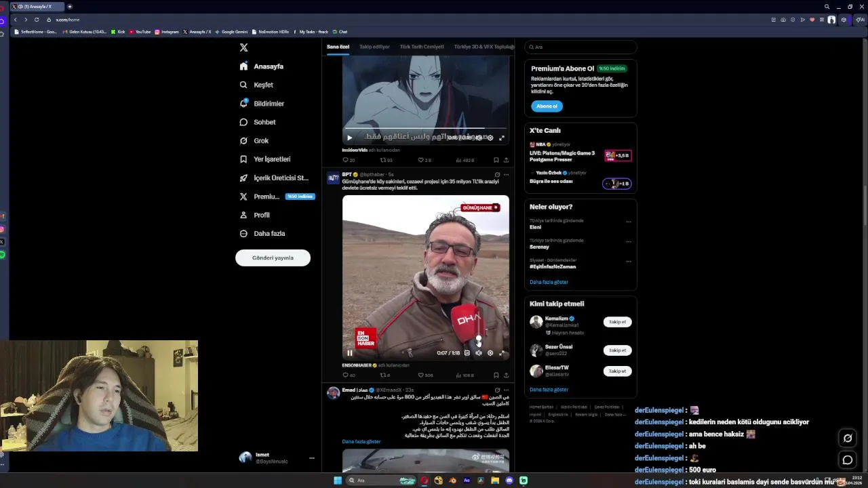This screenshot has width=868, height=488.
Task: Like the ENSONHABER post with 506 likes
Action: point(425,375)
